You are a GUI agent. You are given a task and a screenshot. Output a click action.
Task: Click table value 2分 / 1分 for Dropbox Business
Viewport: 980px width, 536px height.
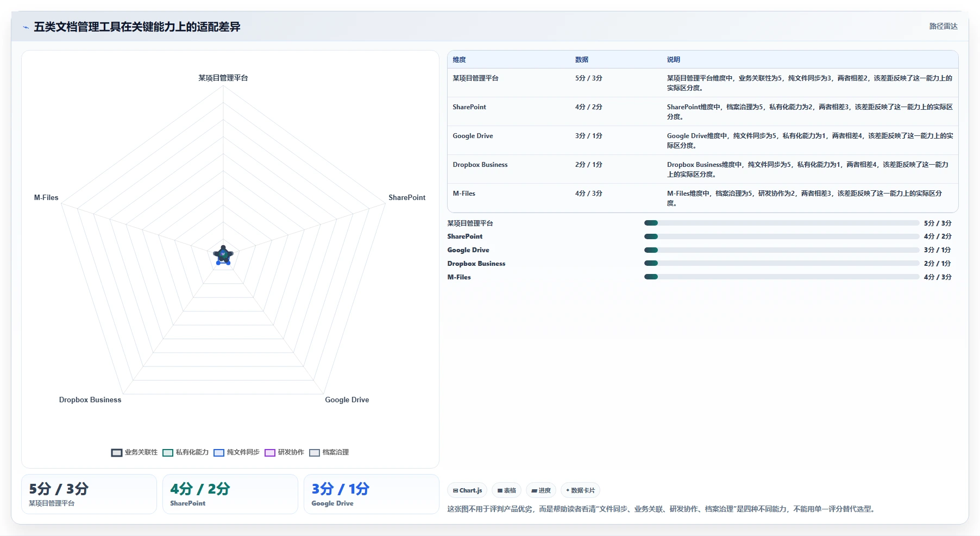[x=589, y=165]
